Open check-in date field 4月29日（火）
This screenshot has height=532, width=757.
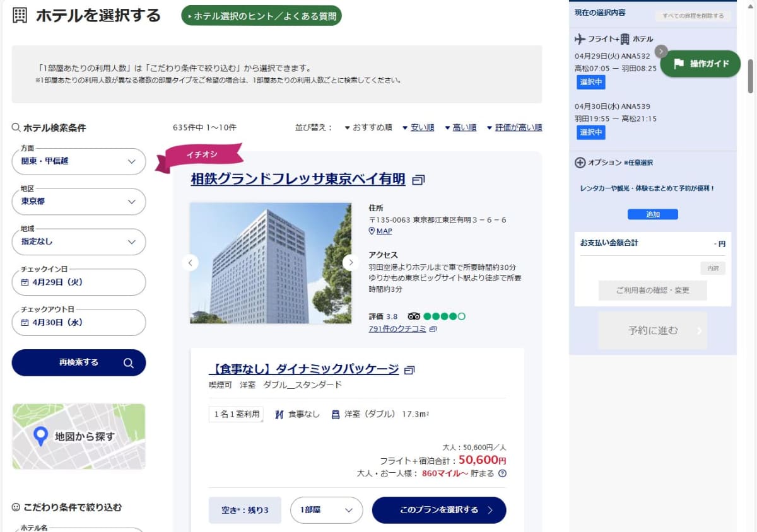pos(79,282)
